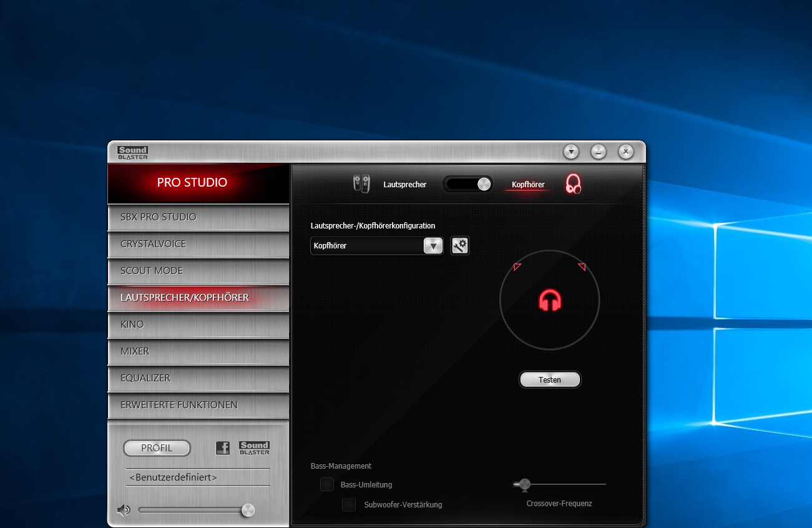Viewport: 812px width, 528px height.
Task: Click the Sound Blaster logo beside Facebook
Action: tap(255, 448)
